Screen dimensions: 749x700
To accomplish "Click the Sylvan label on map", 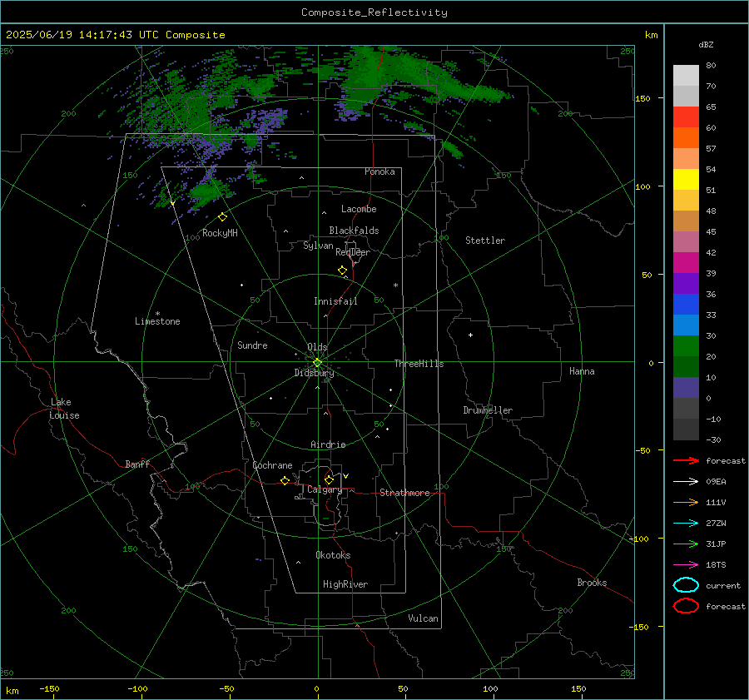I will [318, 246].
